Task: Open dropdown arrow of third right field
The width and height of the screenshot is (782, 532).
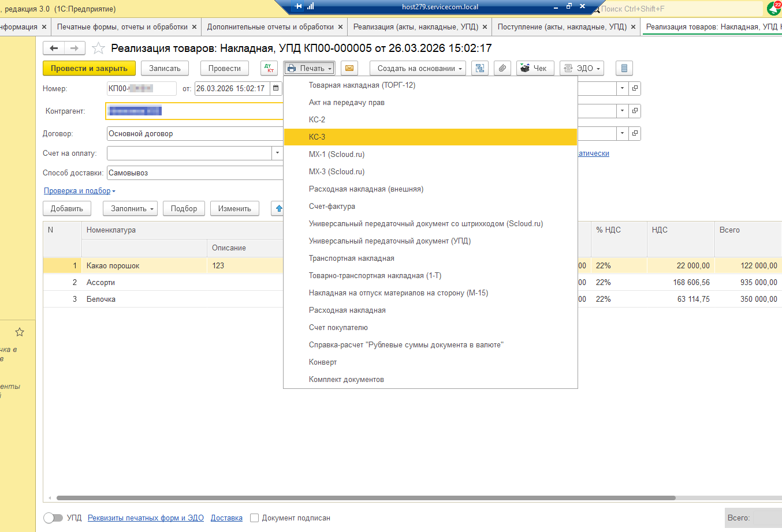Action: [622, 133]
